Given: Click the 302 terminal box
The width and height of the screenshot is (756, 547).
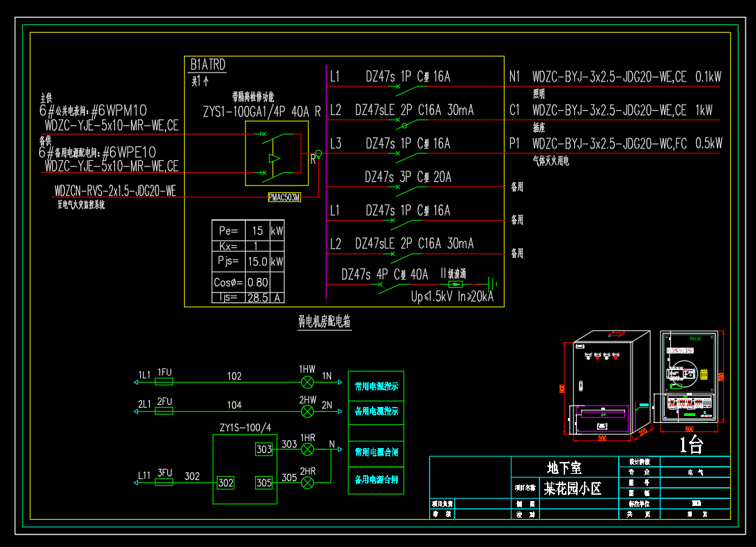Looking at the screenshot, I should pyautogui.click(x=226, y=483).
